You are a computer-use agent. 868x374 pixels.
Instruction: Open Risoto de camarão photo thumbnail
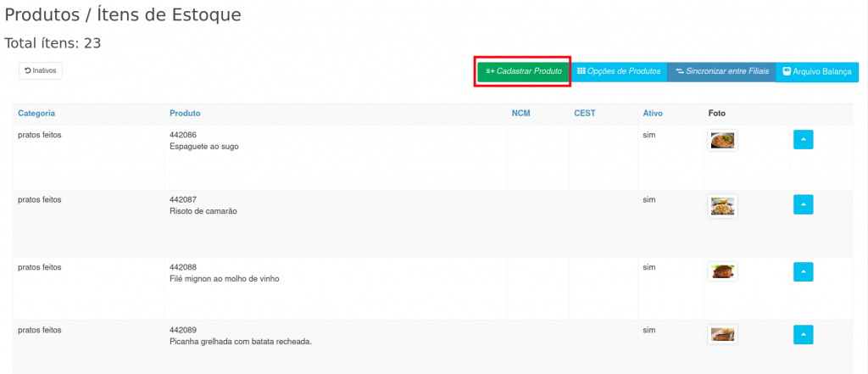click(722, 205)
